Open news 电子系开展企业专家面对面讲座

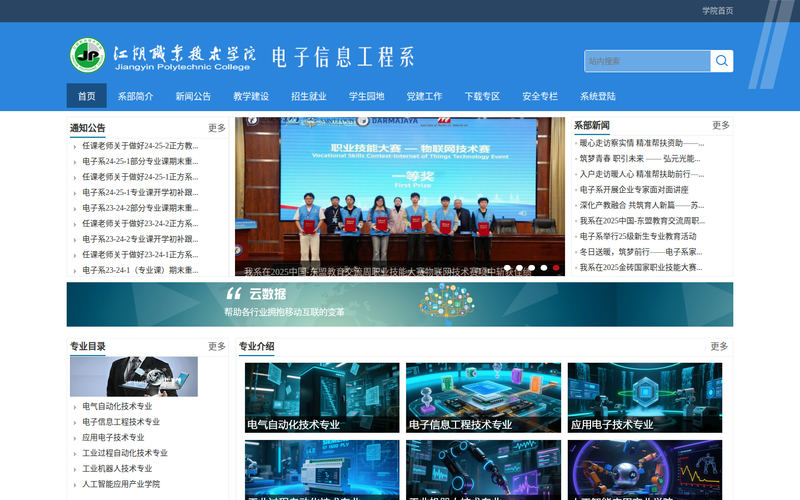coord(634,190)
